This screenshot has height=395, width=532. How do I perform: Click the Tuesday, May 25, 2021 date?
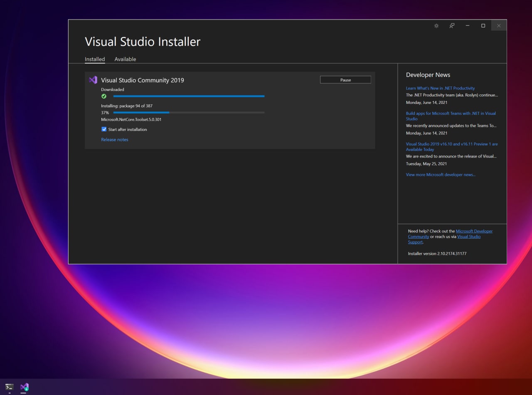tap(426, 164)
